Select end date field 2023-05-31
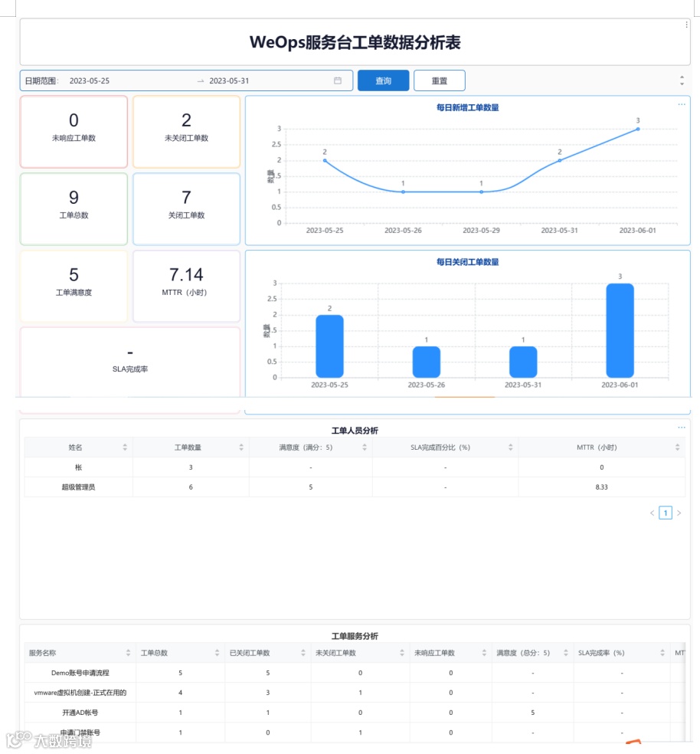Image resolution: width=700 pixels, height=754 pixels. [x=229, y=80]
